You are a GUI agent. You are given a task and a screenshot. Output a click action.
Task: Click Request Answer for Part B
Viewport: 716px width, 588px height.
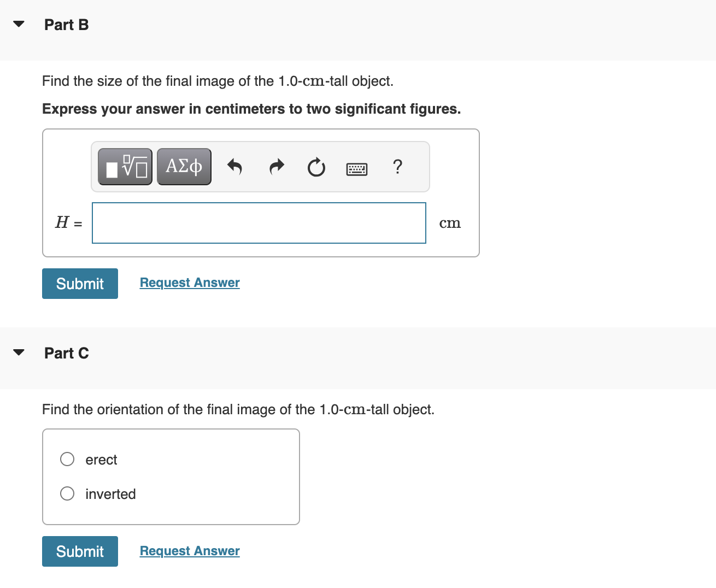(189, 282)
